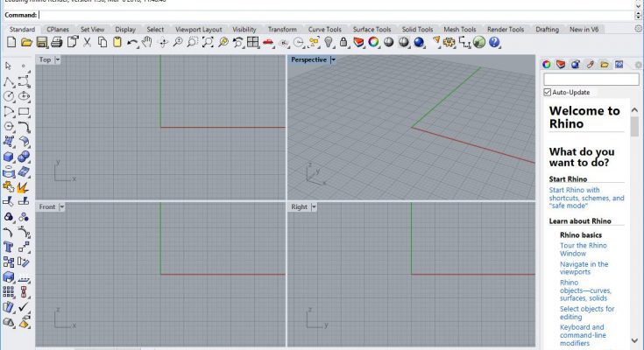
Task: Select the Polyline tool in left sidebar
Action: coord(9,81)
